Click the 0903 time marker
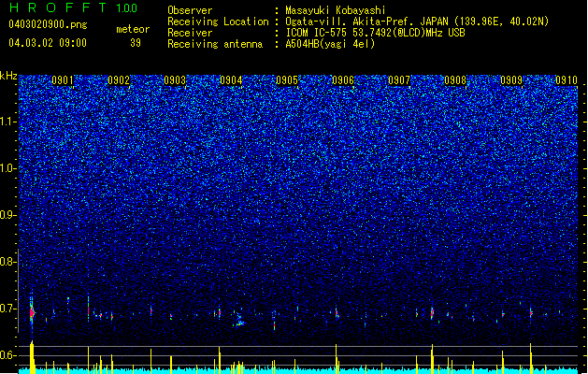This screenshot has width=588, height=374. click(x=175, y=80)
